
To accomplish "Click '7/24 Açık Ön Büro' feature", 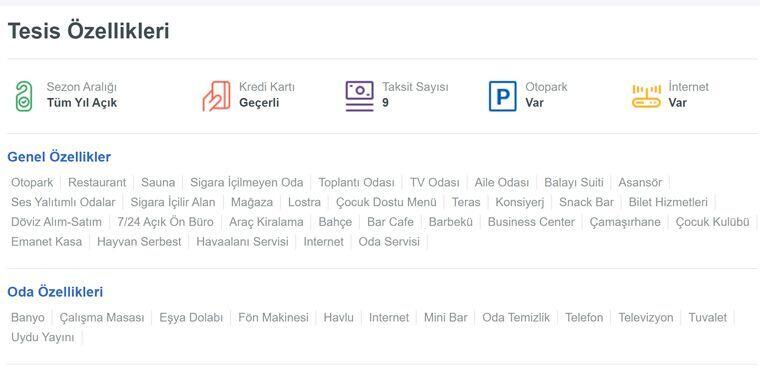I will tap(165, 222).
